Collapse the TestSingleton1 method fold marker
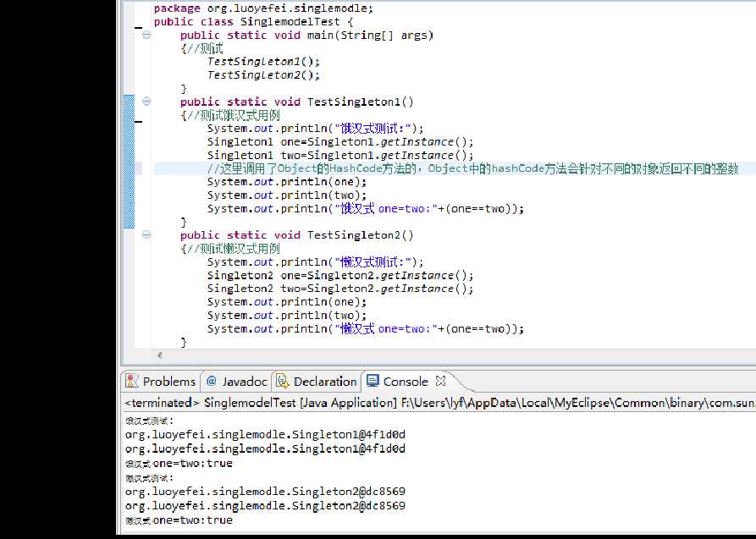The width and height of the screenshot is (756, 539). (146, 102)
